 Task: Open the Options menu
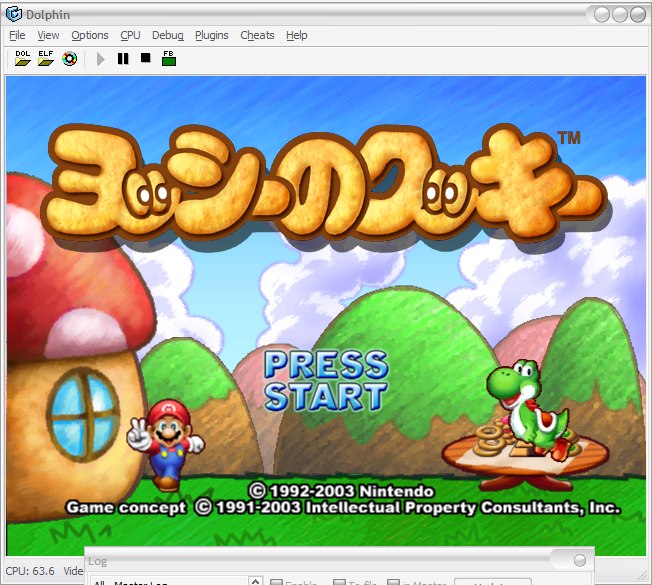tap(90, 35)
